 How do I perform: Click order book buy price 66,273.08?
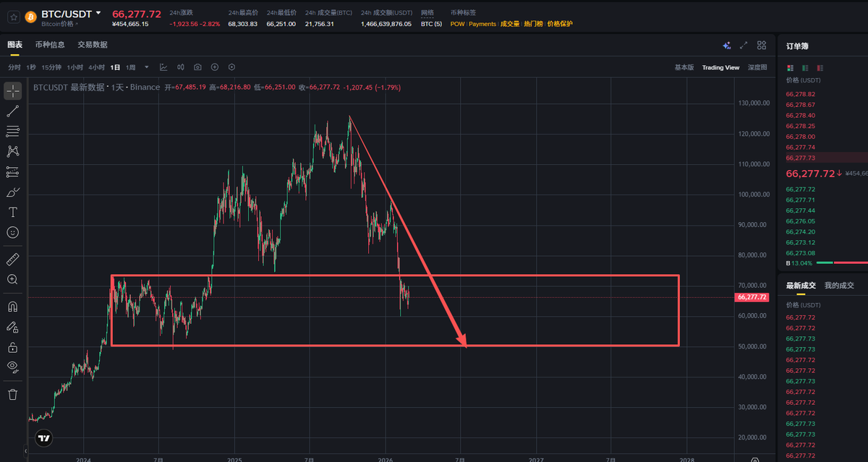pyautogui.click(x=801, y=253)
